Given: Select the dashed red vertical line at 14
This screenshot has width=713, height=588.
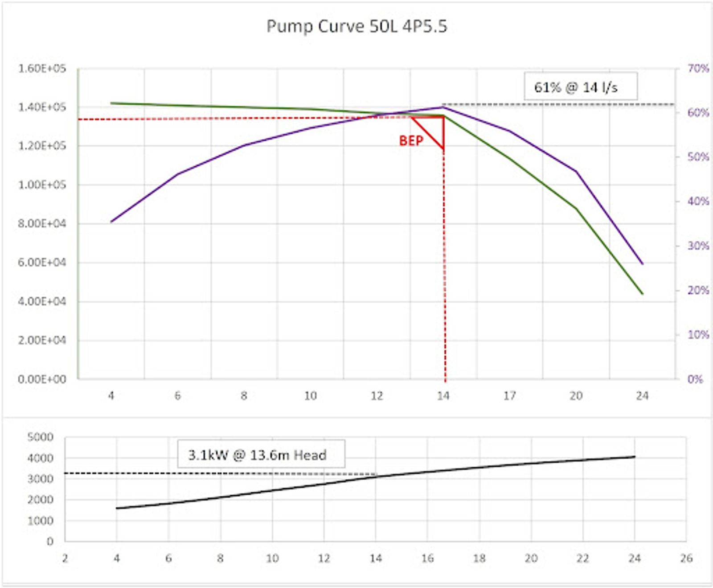Looking at the screenshot, I should click(445, 267).
